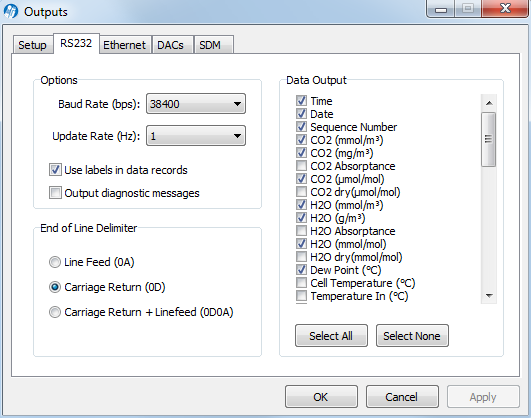The width and height of the screenshot is (531, 418).
Task: Click the Select All button
Action: click(x=331, y=336)
